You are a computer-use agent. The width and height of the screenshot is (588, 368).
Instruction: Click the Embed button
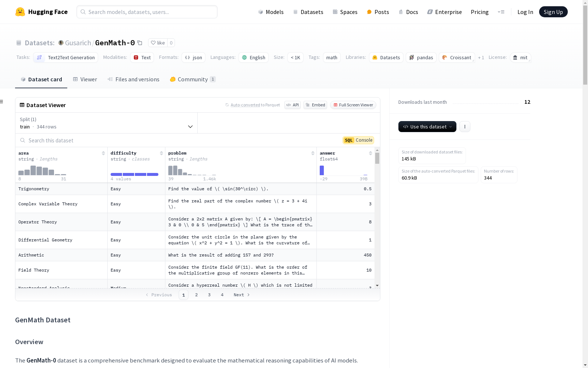(x=315, y=105)
